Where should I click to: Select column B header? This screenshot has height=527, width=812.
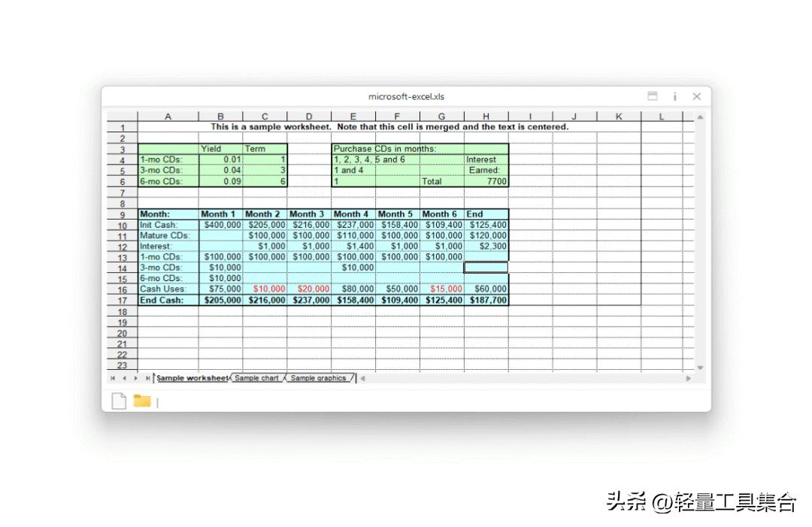(220, 117)
